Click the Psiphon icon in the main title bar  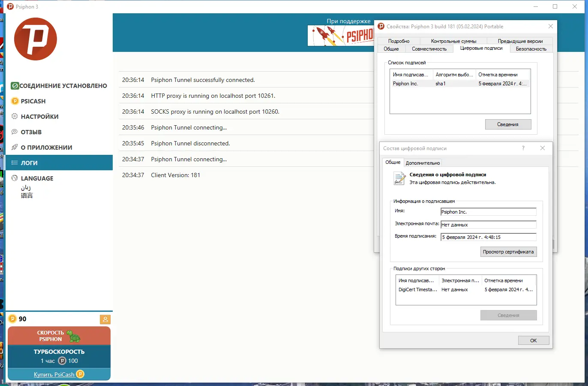pyautogui.click(x=10, y=6)
